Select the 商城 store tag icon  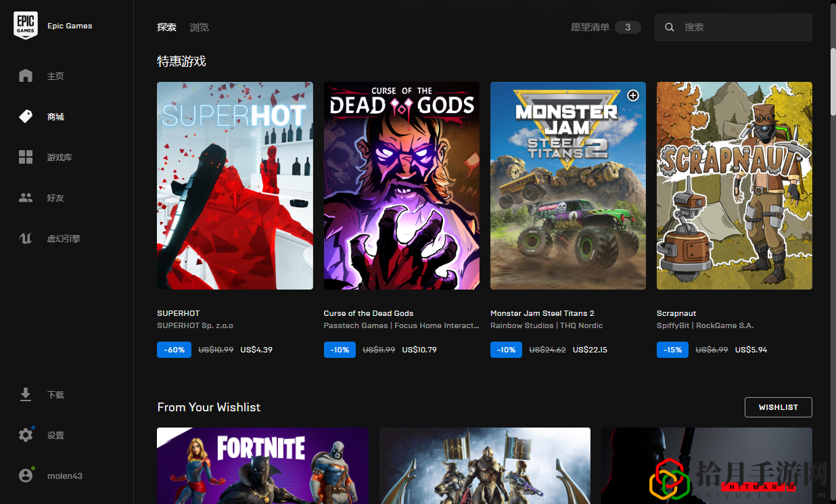tap(26, 116)
